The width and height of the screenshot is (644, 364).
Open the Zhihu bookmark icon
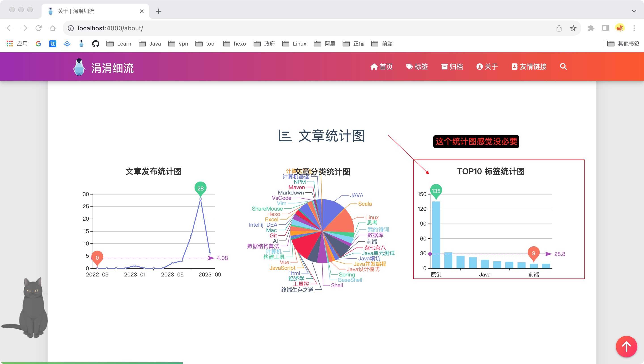point(53,44)
